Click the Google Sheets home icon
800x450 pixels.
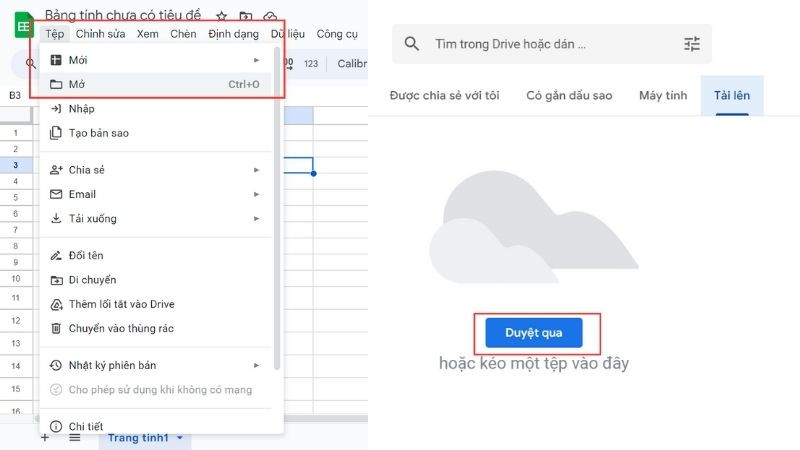(x=23, y=26)
